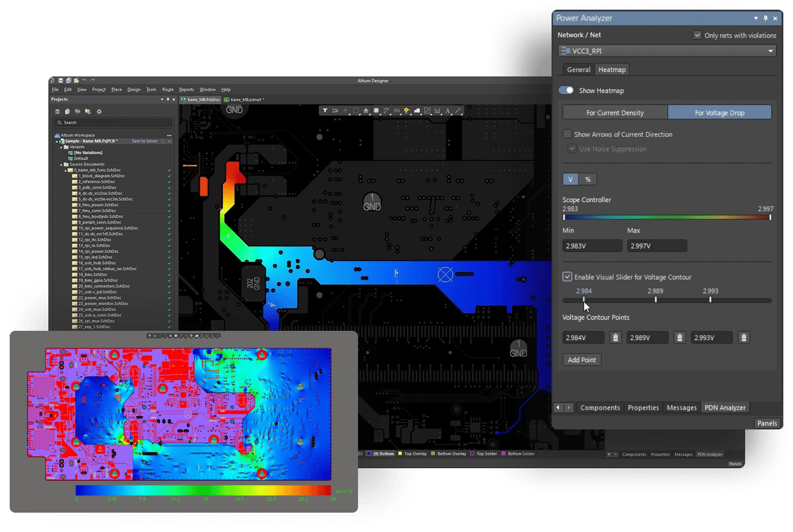Enable Show Arrows of Current Direction
This screenshot has height=532, width=793.
[x=568, y=134]
